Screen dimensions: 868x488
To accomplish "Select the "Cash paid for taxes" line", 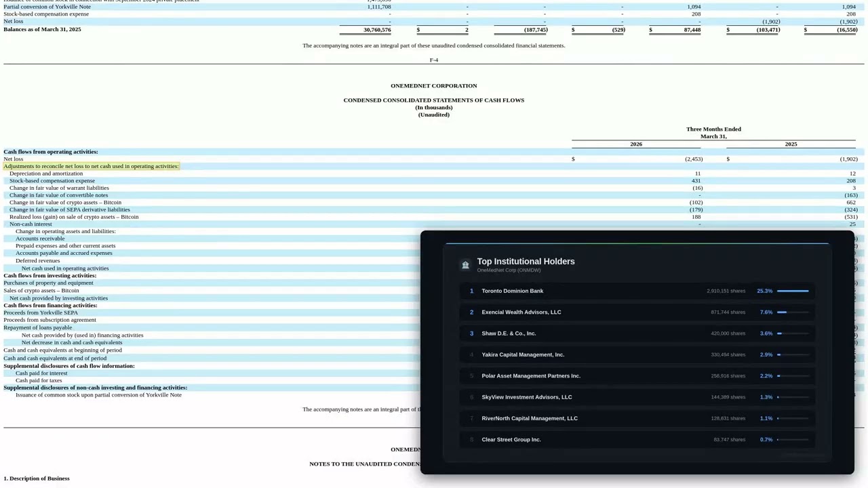I will point(39,381).
